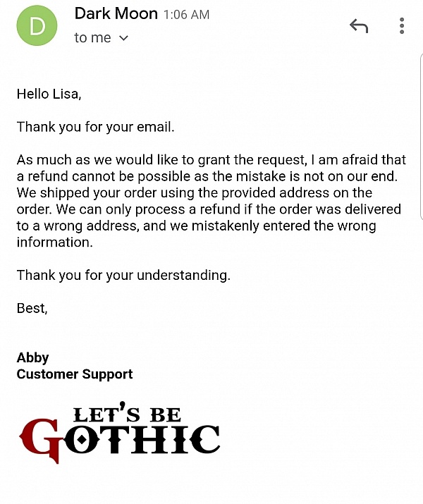This screenshot has width=423, height=504.
Task: Click the line starting "As much as"
Action: tap(211, 160)
